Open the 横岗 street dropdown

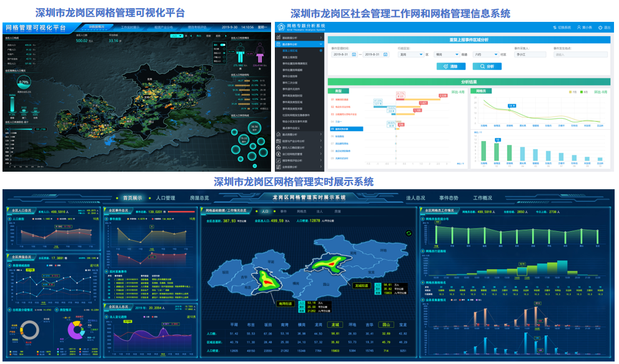point(447,54)
